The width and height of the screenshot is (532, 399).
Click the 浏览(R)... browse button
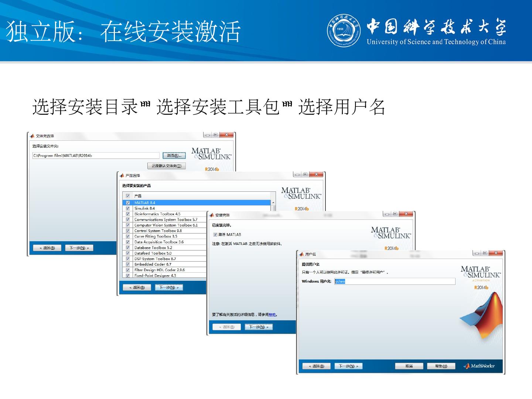(x=174, y=156)
